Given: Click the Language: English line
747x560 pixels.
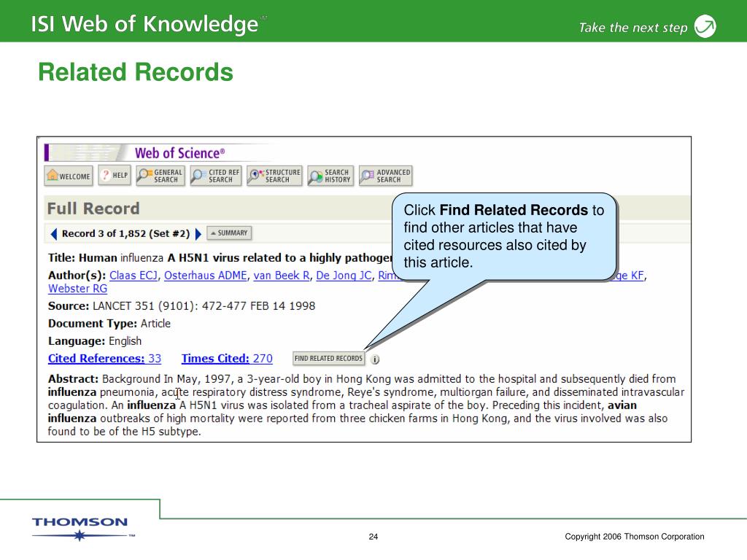Looking at the screenshot, I should (x=95, y=341).
